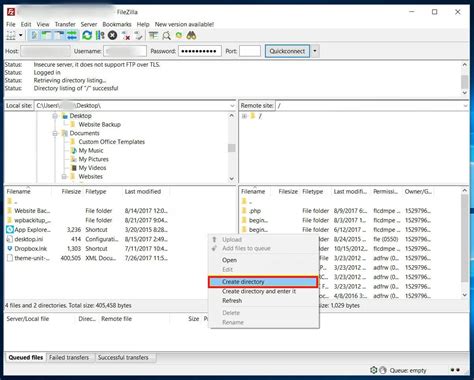Screen dimensions: 474x380
Task: Sort local list by Last modified column
Action: (x=143, y=191)
